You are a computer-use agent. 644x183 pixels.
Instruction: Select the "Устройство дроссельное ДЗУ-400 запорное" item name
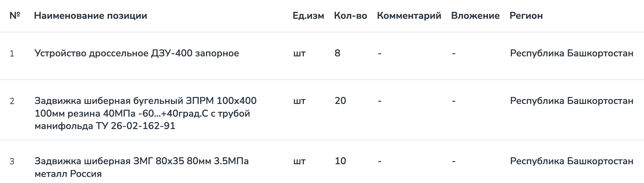pyautogui.click(x=137, y=53)
